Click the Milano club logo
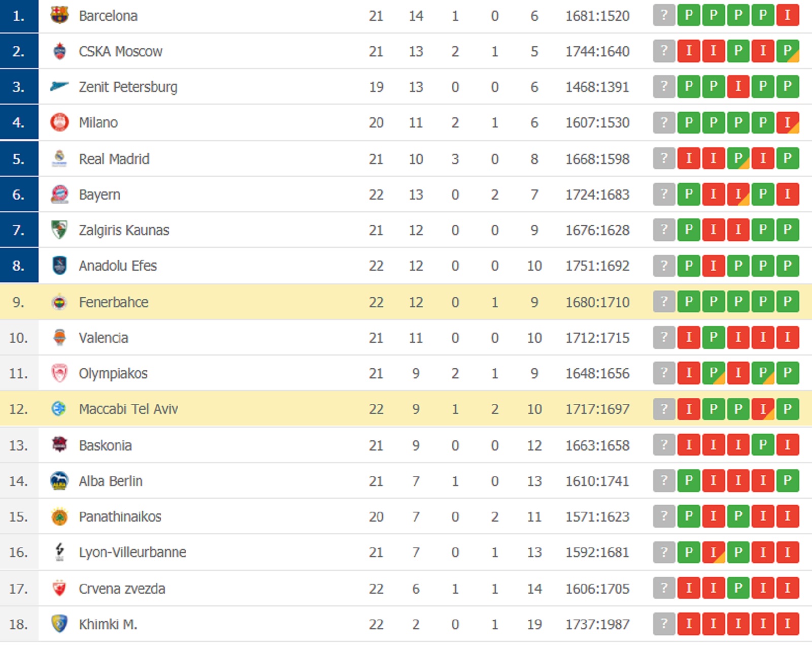Viewport: 812px width, 647px height. (x=59, y=122)
